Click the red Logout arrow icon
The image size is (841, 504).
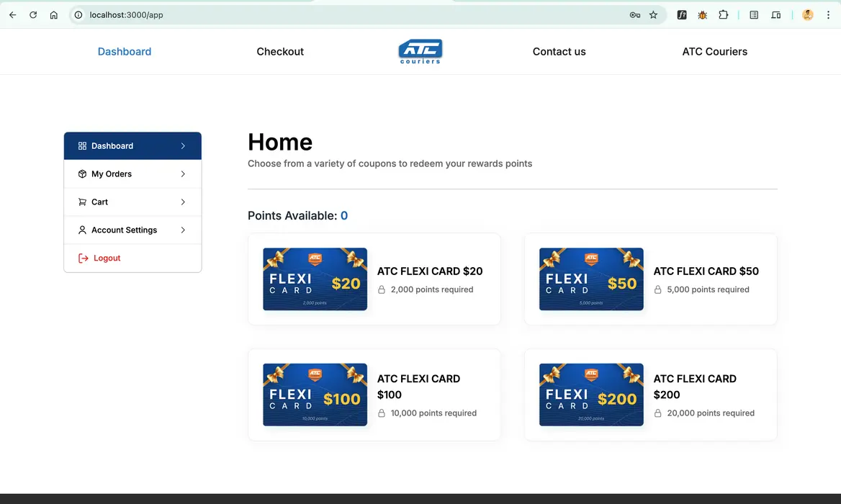click(x=83, y=258)
